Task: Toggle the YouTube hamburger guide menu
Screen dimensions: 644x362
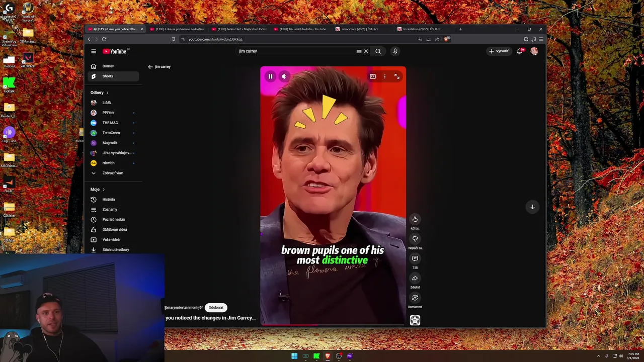Action: pyautogui.click(x=94, y=51)
